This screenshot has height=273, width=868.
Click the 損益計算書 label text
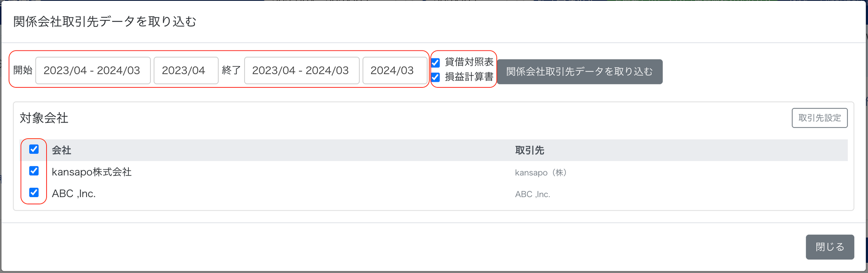469,77
